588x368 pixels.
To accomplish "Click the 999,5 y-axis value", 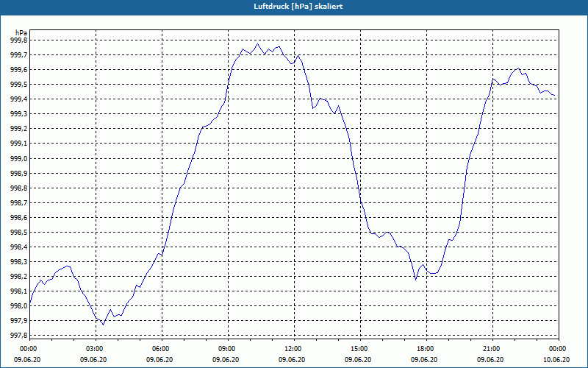I will click(18, 85).
